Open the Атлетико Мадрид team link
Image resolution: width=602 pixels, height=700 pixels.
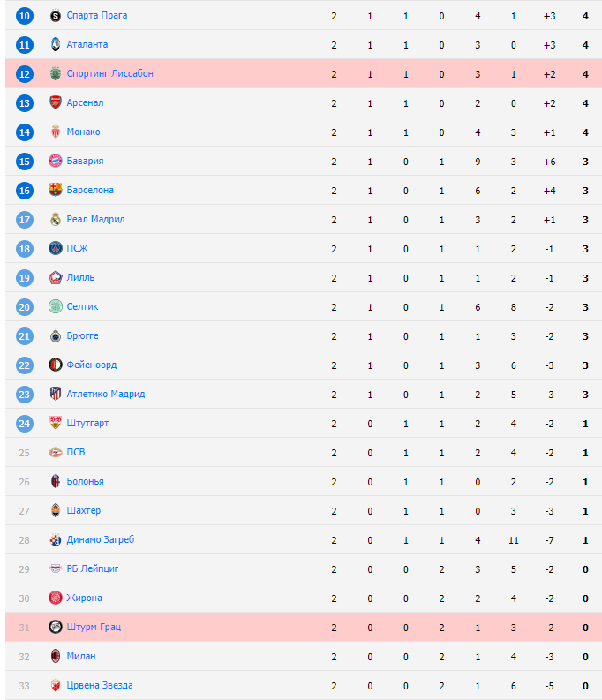tap(105, 395)
